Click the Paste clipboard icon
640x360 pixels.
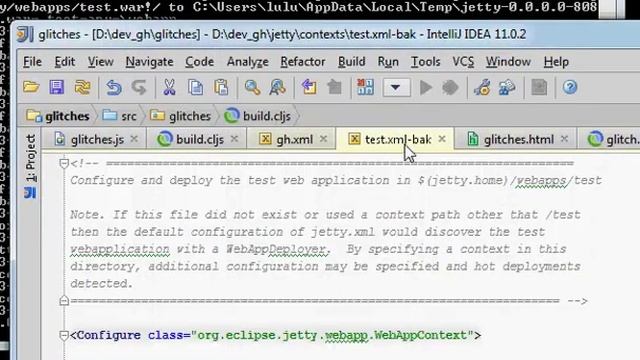(x=221, y=87)
